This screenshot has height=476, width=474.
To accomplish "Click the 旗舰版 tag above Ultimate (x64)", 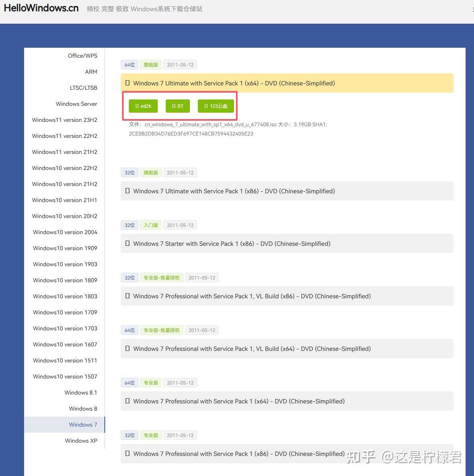I will pyautogui.click(x=151, y=65).
